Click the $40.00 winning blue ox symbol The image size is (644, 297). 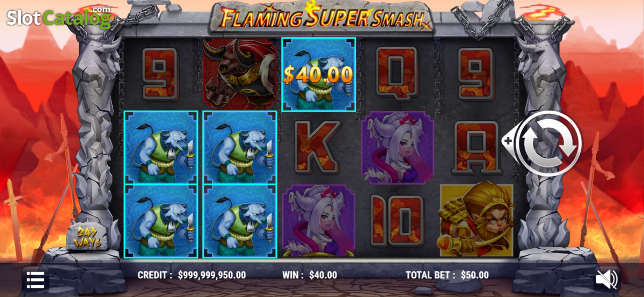click(319, 74)
